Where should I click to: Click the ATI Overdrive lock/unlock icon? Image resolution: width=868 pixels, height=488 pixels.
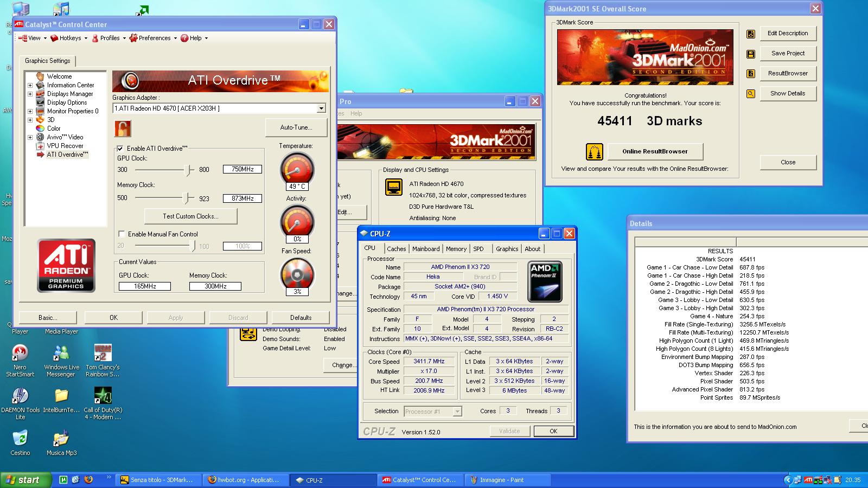click(x=122, y=129)
